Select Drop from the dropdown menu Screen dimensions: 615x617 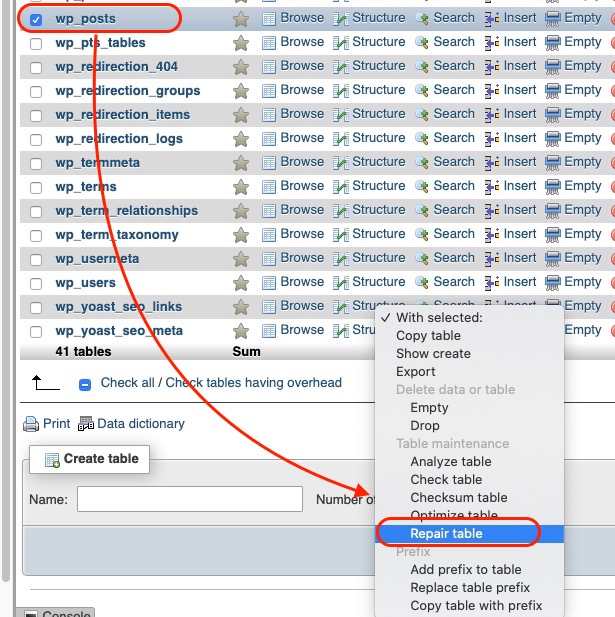coord(469,426)
